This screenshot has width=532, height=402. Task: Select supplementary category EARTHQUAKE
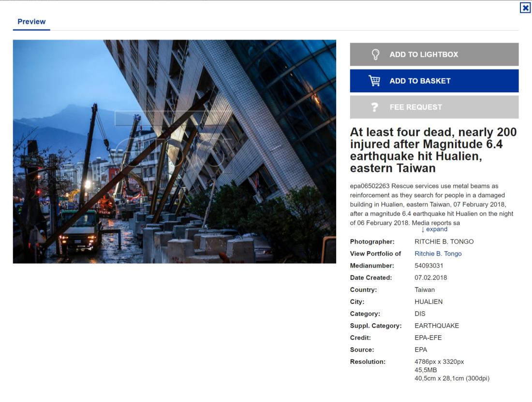[437, 326]
